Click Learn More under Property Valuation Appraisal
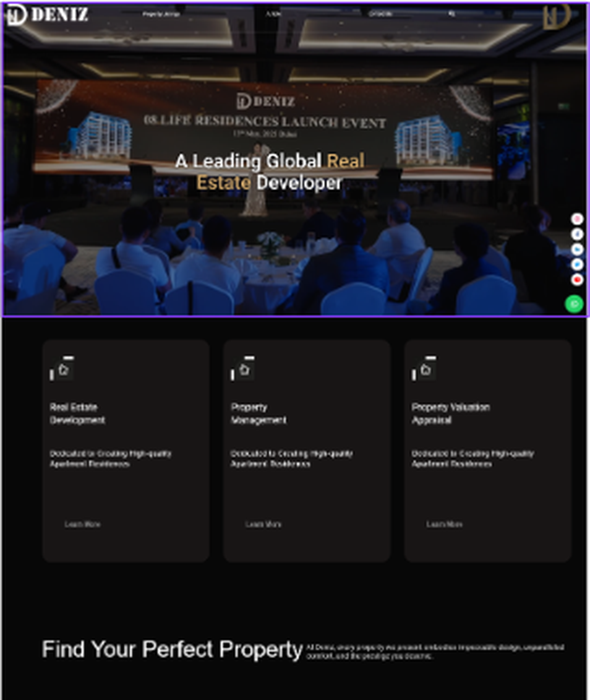 [445, 524]
